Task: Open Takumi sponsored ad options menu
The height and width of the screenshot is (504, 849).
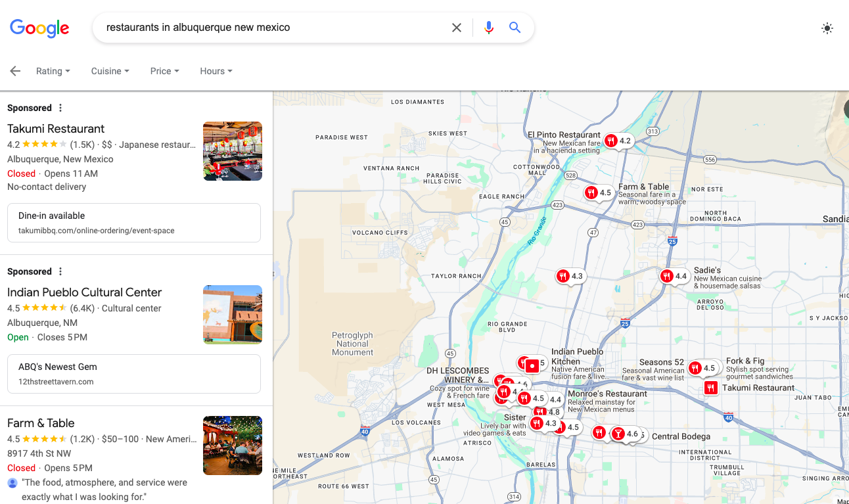Action: pos(60,108)
